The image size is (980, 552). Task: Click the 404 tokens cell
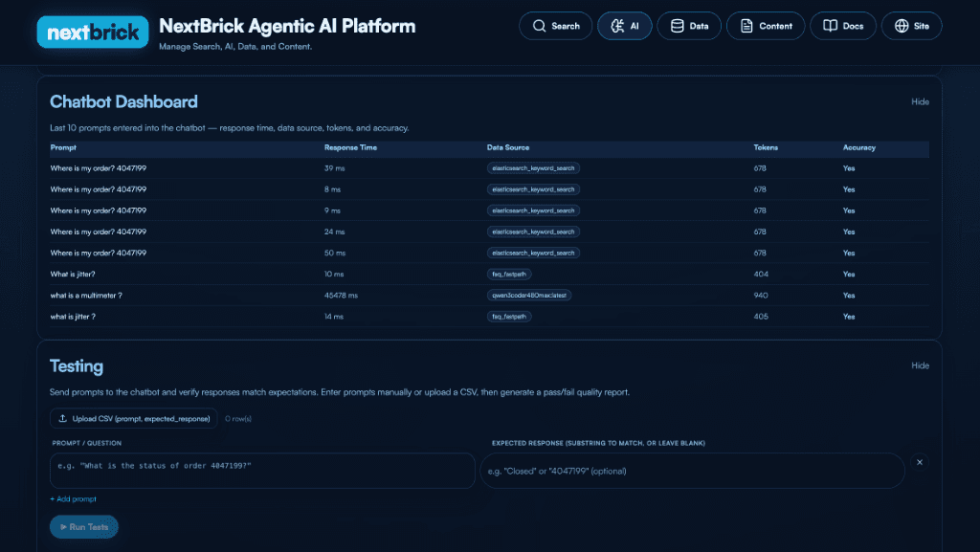tap(761, 275)
